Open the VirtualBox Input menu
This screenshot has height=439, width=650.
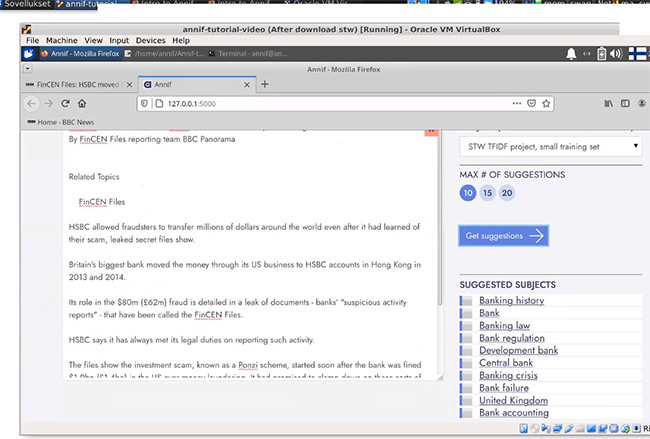[x=119, y=40]
